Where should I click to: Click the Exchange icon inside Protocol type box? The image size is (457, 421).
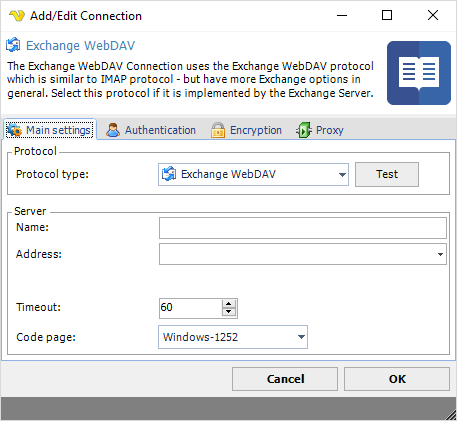tap(169, 174)
